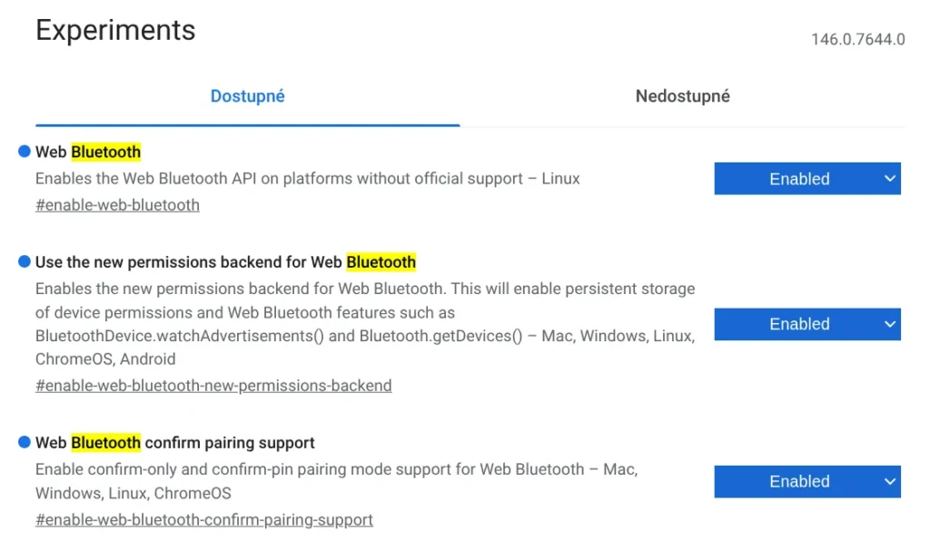Viewport: 930px width, 560px height.
Task: Click the blue dot beside Web Bluetooth
Action: point(25,152)
